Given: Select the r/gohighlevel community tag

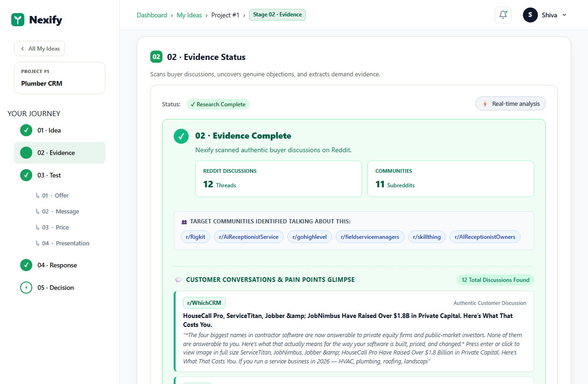Looking at the screenshot, I should pyautogui.click(x=310, y=237).
